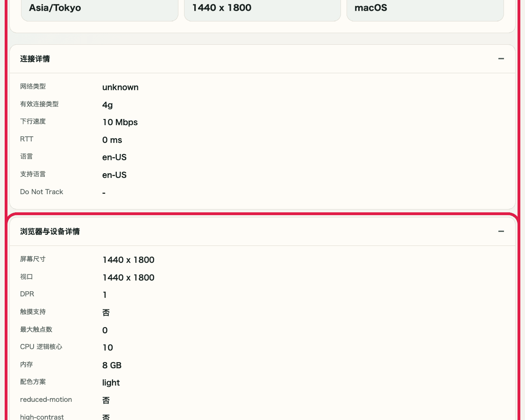Select the macOS platform card
This screenshot has height=420, width=525.
425,8
